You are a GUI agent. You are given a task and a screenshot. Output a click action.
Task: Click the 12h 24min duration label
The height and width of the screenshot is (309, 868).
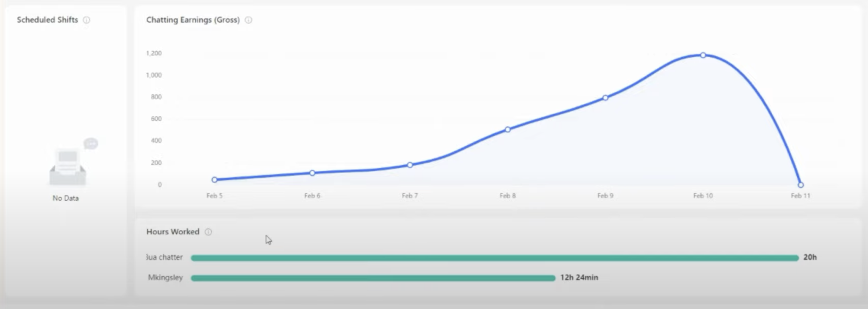coord(579,278)
